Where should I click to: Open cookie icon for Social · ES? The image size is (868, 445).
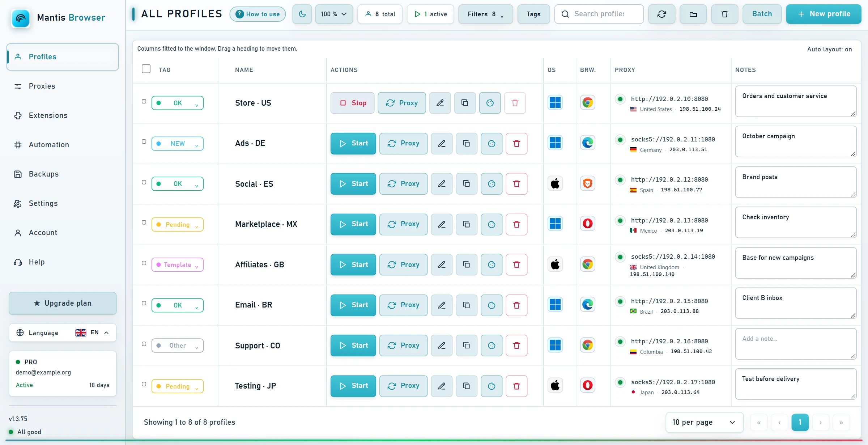(492, 184)
